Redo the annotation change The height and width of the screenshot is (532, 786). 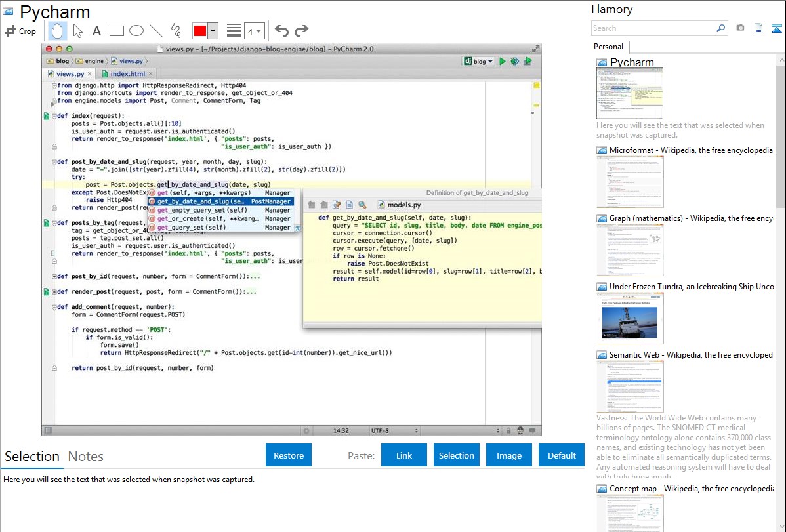click(x=301, y=31)
